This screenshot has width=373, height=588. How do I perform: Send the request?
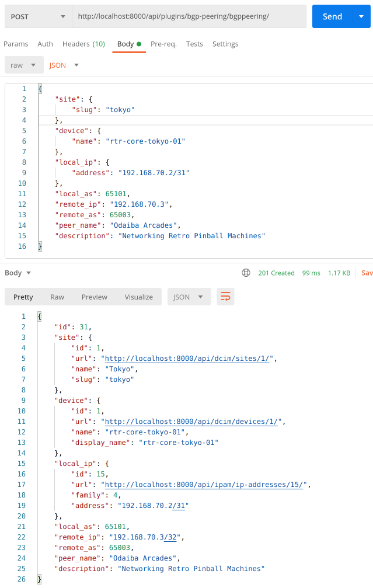click(332, 16)
